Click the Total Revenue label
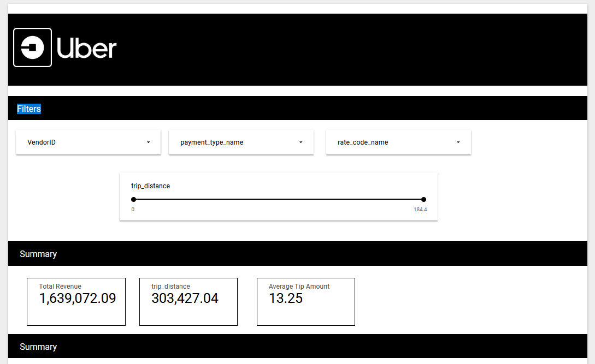Viewport: 595px width, 364px height. pos(60,287)
